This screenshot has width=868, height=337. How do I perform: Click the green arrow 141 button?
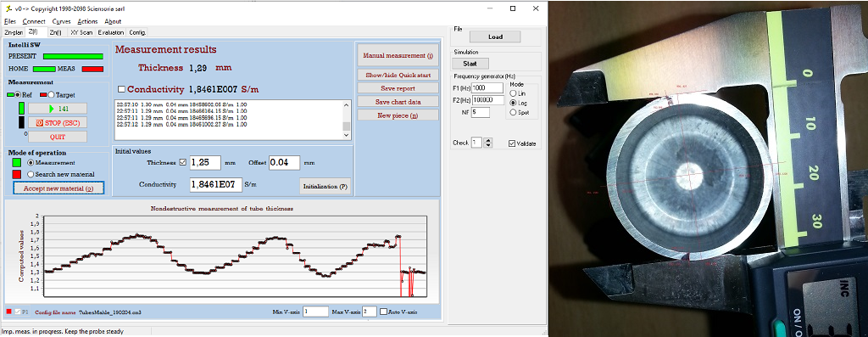[x=58, y=109]
